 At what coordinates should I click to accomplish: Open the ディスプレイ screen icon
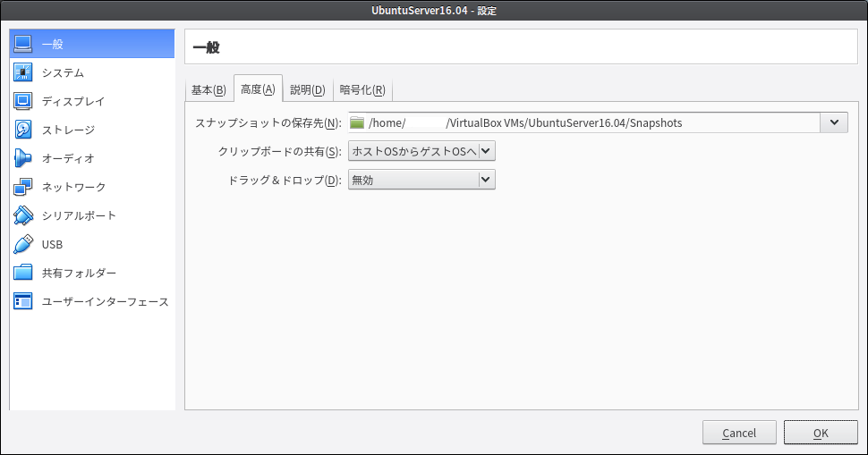[x=22, y=101]
